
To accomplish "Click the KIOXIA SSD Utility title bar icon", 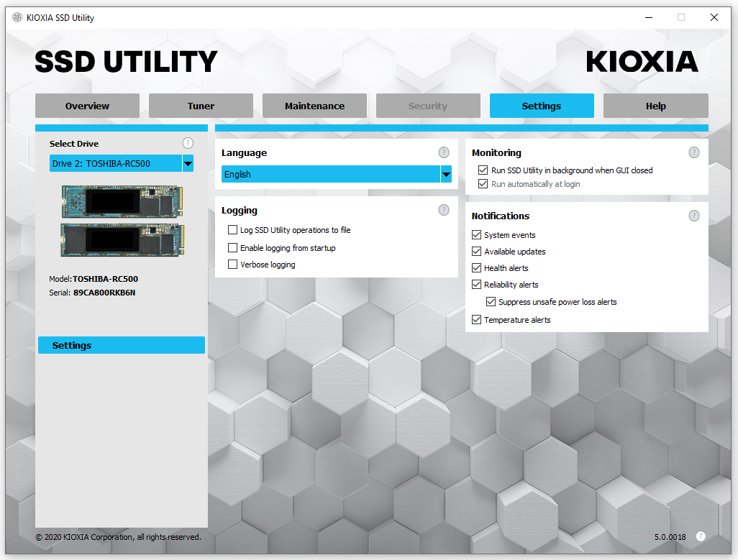I will [17, 17].
